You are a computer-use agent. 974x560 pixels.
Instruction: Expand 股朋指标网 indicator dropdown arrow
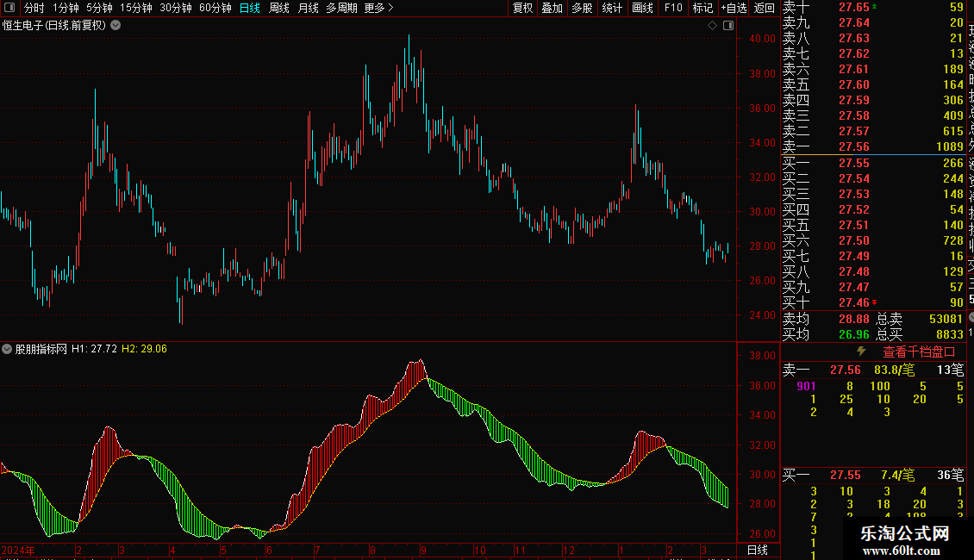point(7,349)
